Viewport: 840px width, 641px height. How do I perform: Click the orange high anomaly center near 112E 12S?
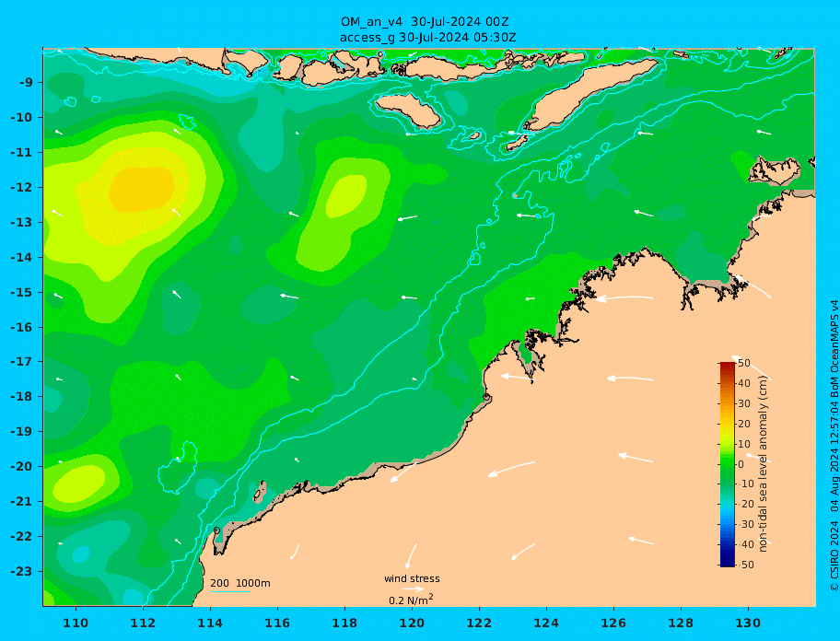142,189
